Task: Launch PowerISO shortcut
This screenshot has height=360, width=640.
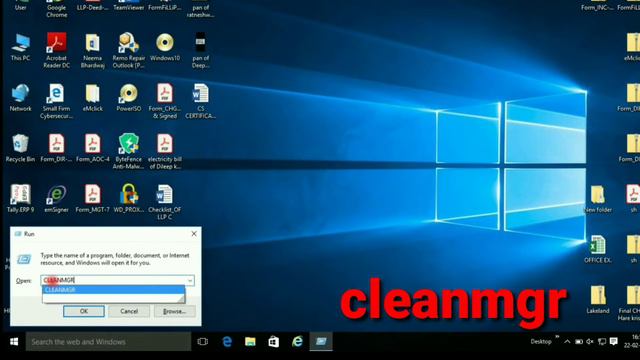Action: 129,98
